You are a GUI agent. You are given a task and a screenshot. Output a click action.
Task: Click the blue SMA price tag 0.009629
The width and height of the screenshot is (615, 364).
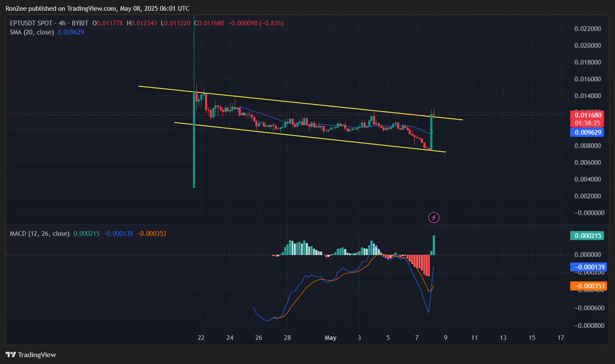(587, 133)
